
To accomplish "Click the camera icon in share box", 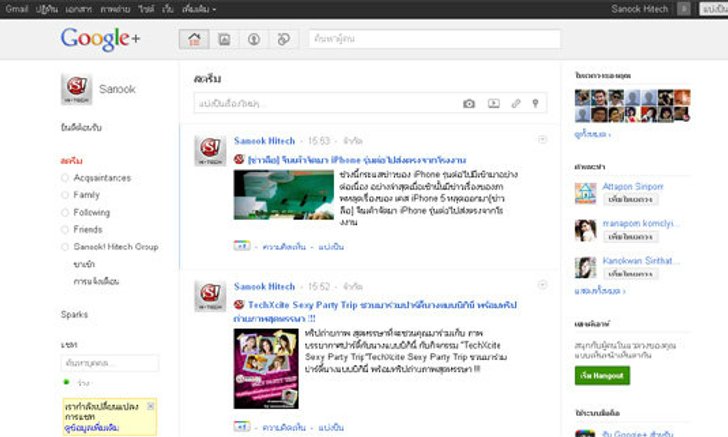I will pos(469,104).
